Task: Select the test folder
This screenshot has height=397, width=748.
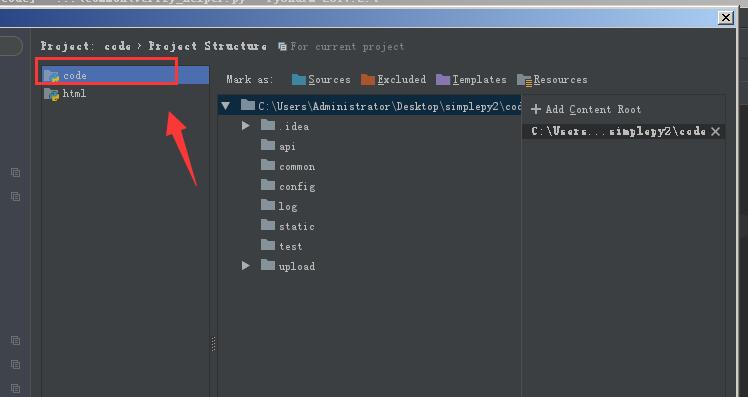Action: coord(281,246)
